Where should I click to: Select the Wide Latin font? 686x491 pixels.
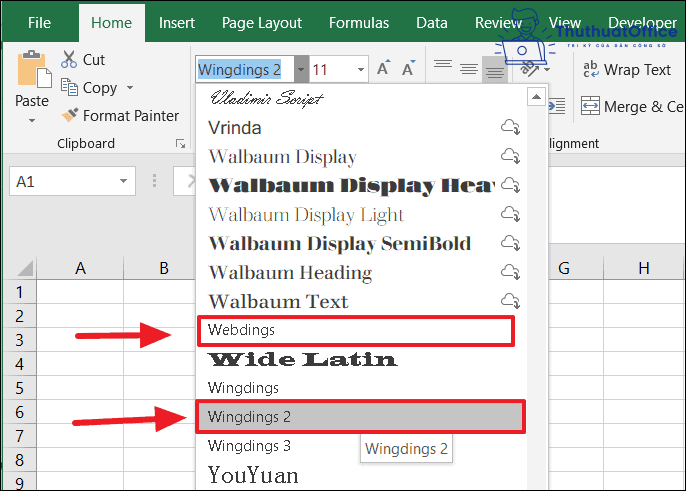click(x=361, y=359)
